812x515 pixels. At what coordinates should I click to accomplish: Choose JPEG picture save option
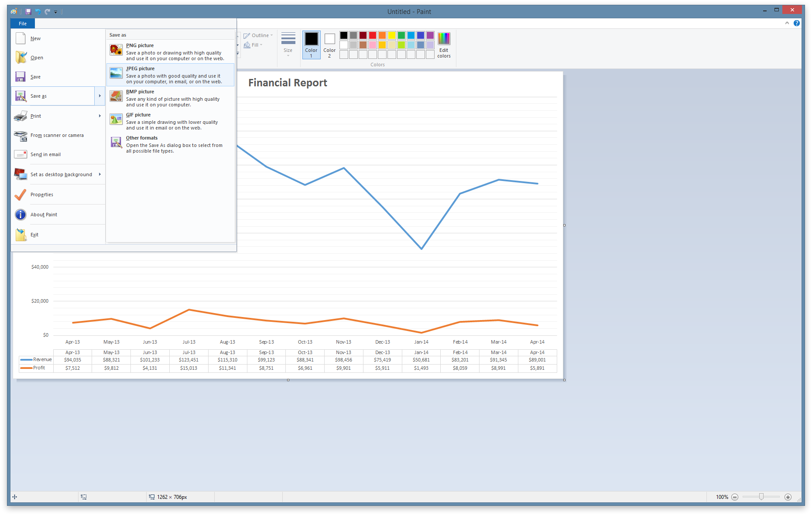pyautogui.click(x=170, y=75)
